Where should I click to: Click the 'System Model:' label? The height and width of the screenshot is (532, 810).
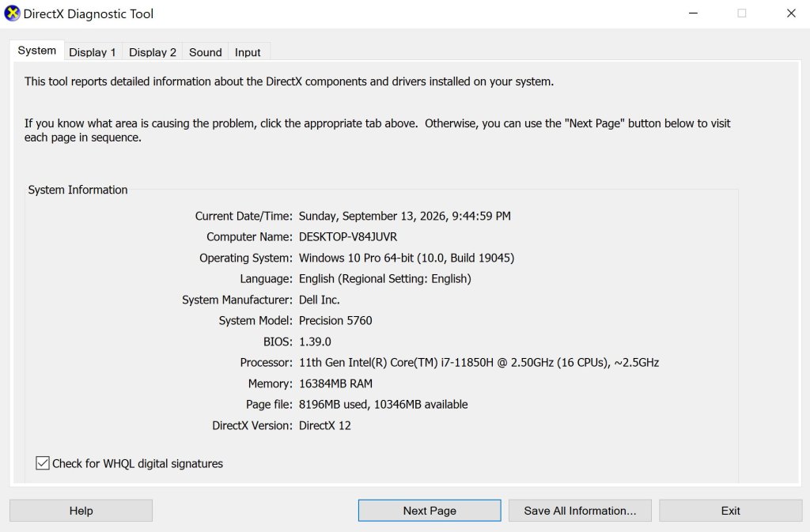pos(255,320)
